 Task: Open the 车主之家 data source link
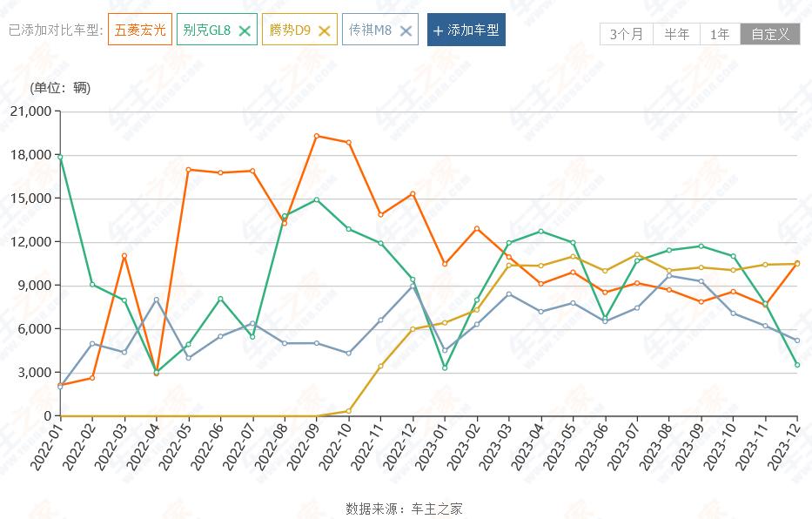coord(437,509)
